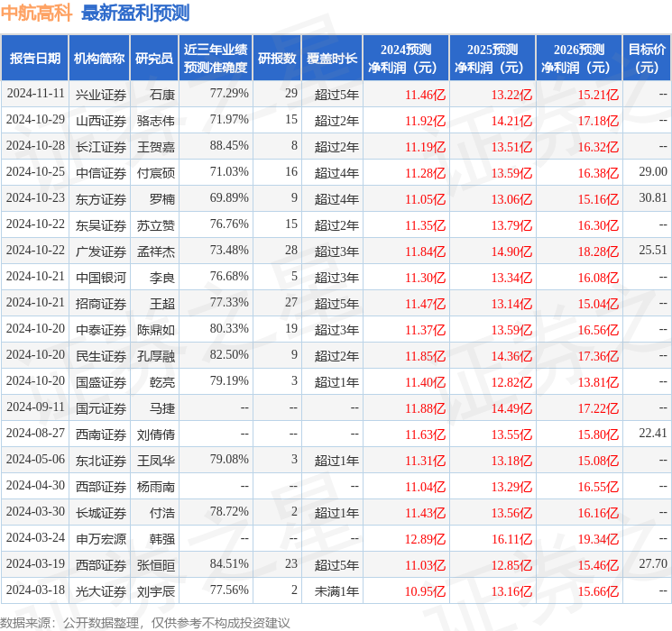Click target price 27.70

(x=653, y=563)
